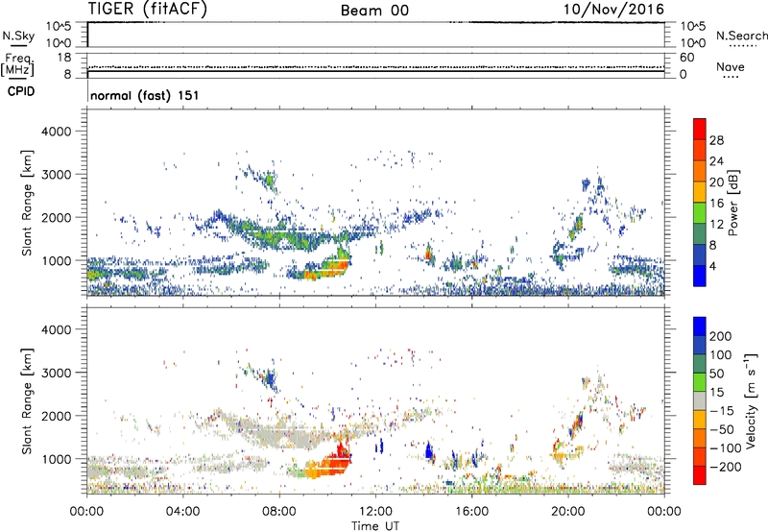Click the 'Power [dB]' color bar label
768x532 pixels.
coord(733,203)
